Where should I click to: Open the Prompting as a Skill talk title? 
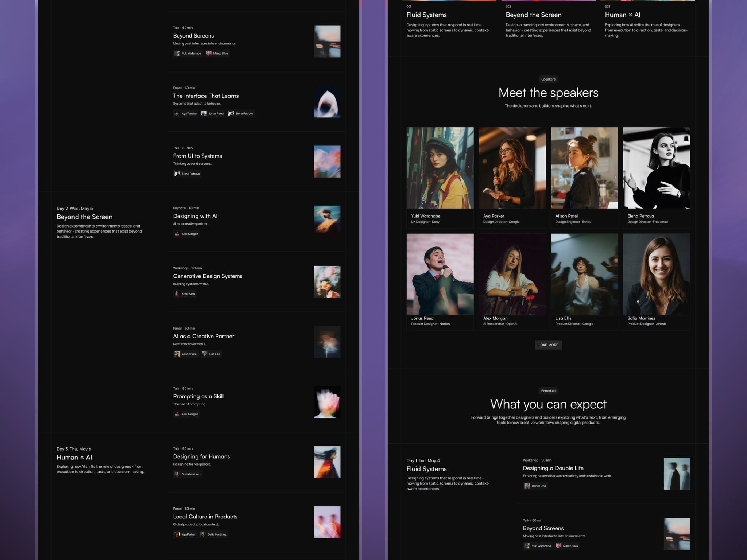point(198,397)
